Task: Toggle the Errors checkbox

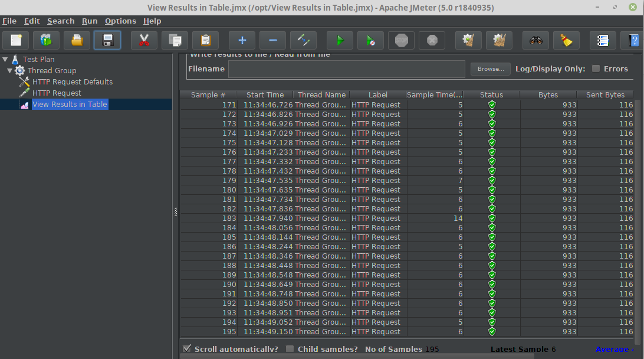Action: click(596, 68)
